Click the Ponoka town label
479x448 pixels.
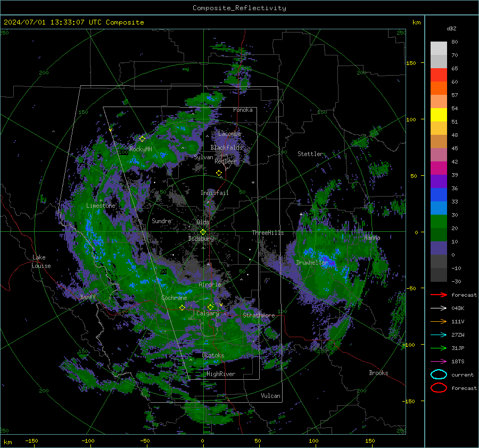(243, 110)
